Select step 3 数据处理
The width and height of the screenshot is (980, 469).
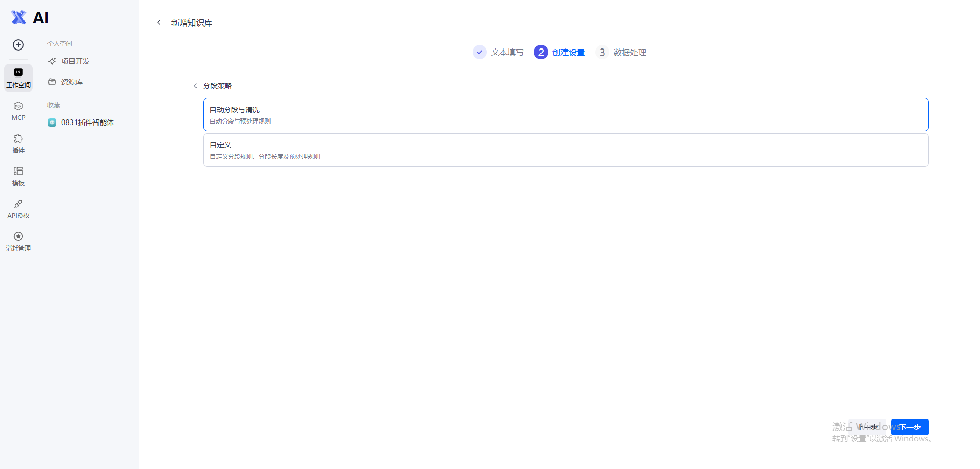pyautogui.click(x=621, y=52)
